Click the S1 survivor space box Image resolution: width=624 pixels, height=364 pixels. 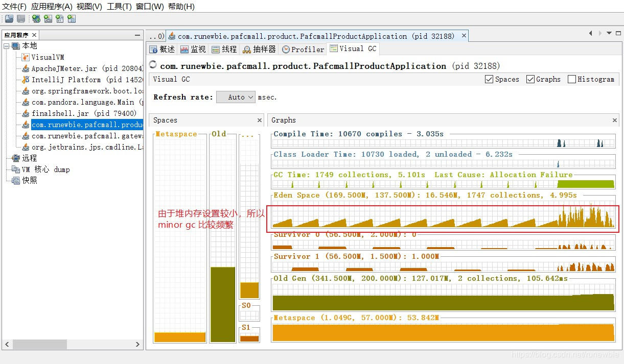pyautogui.click(x=249, y=335)
